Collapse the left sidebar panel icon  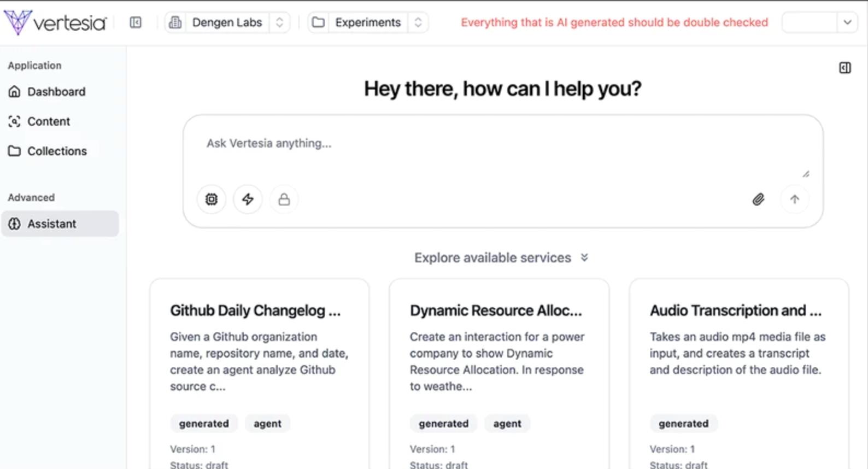click(136, 22)
